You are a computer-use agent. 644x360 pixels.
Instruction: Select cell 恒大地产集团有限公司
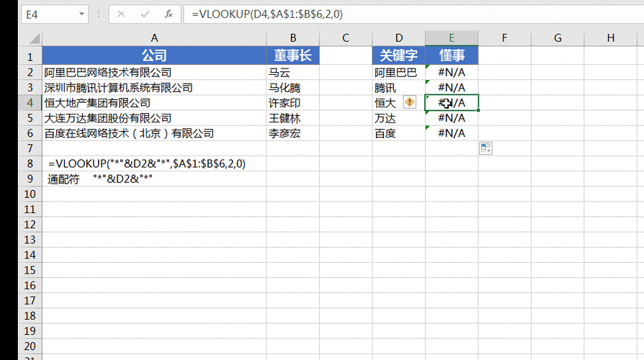[154, 103]
